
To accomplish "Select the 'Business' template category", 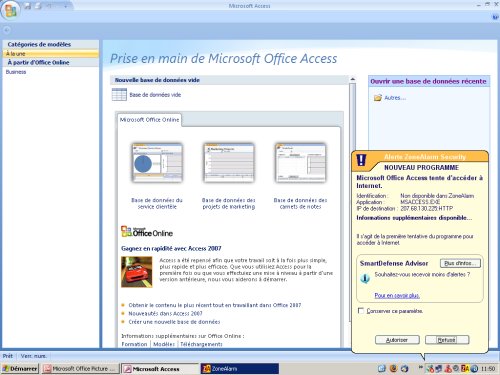I will (16, 72).
